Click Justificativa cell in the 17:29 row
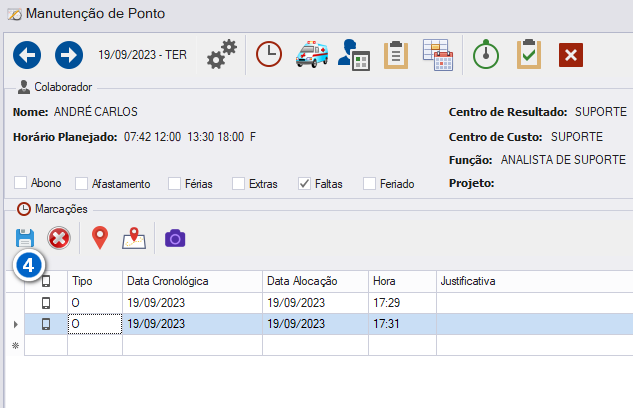The width and height of the screenshot is (633, 408). (x=534, y=303)
